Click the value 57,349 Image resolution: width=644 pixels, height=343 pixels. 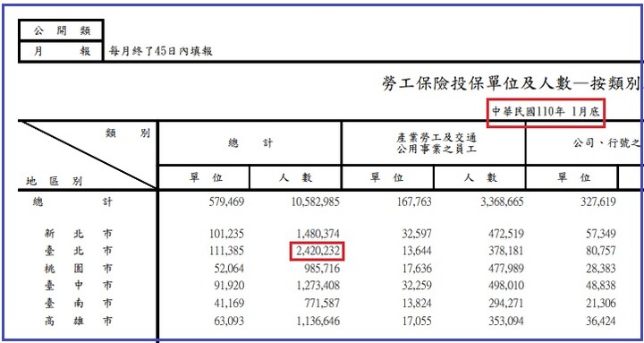pyautogui.click(x=600, y=234)
